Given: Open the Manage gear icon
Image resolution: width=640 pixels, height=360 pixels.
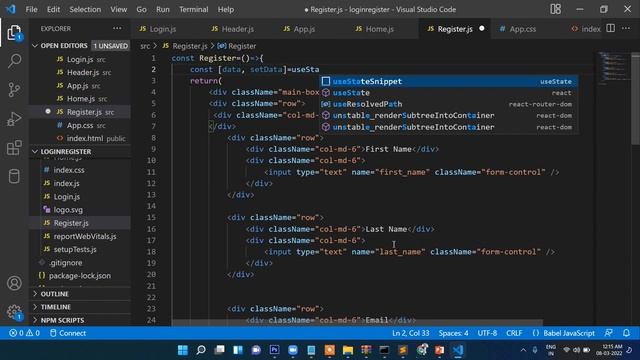Looking at the screenshot, I should [14, 312].
